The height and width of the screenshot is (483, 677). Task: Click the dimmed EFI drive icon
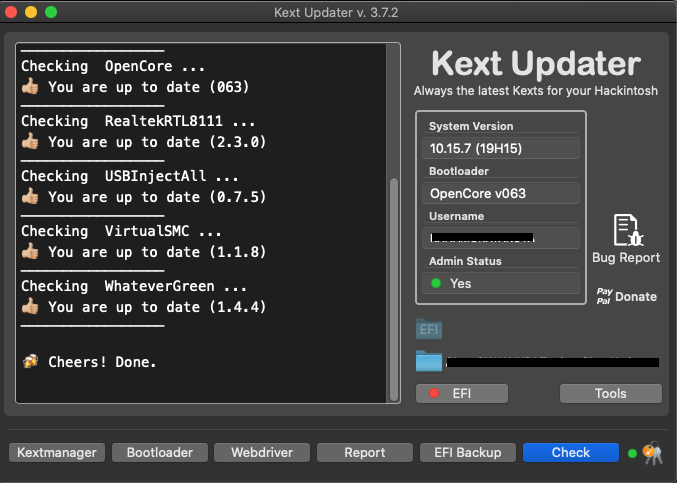pos(429,329)
